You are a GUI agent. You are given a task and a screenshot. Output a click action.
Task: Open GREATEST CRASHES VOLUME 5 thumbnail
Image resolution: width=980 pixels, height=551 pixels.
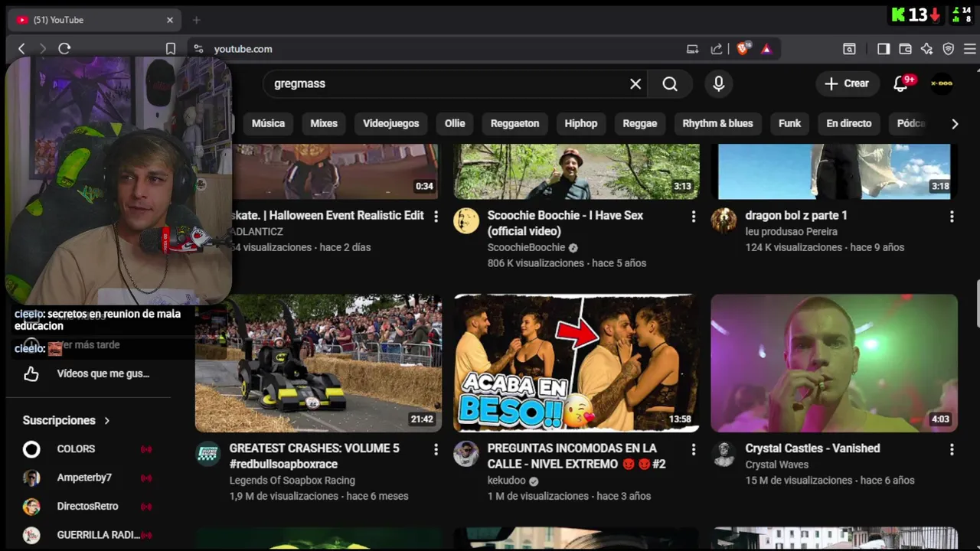318,364
